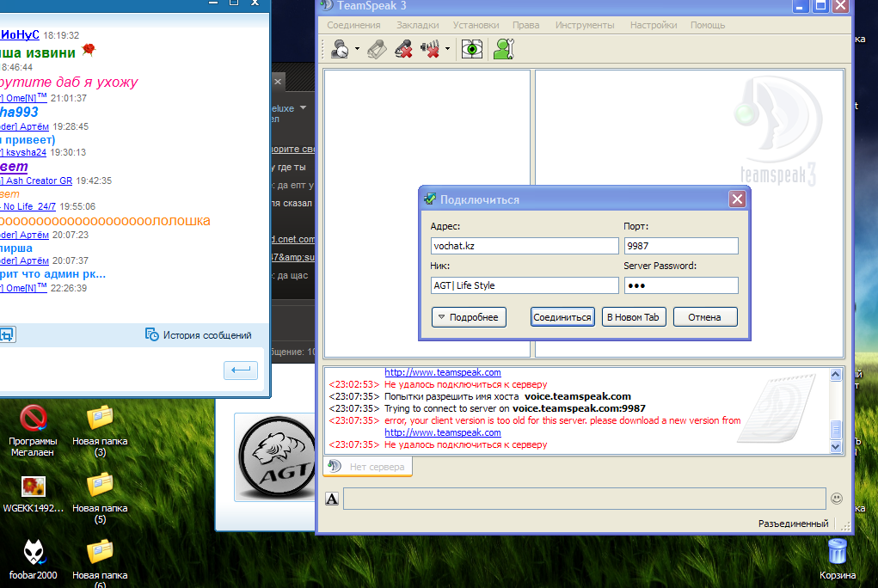Open the Настройки menu

coord(654,25)
